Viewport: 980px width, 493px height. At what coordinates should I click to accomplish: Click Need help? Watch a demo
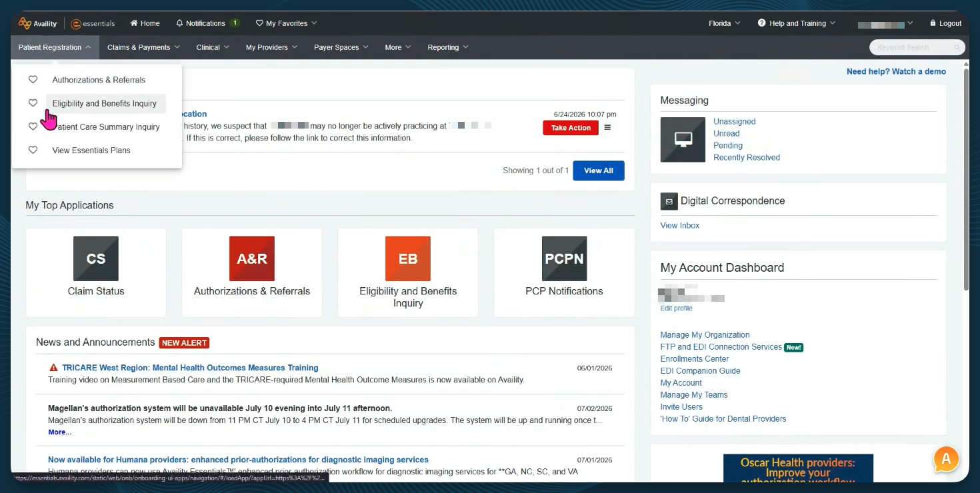(x=896, y=71)
